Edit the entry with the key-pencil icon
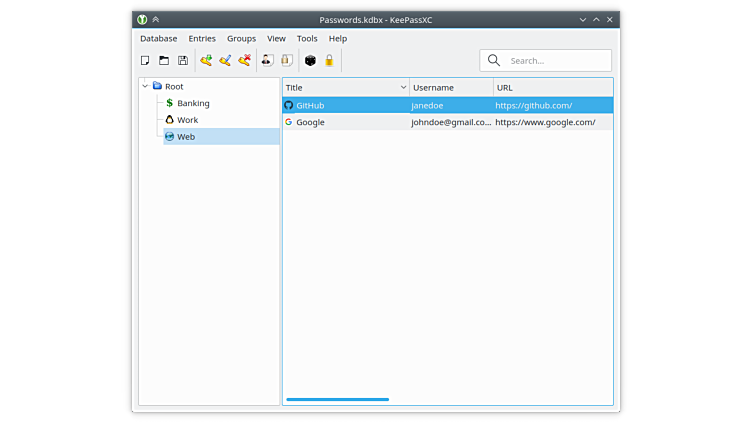Image resolution: width=752 pixels, height=423 pixels. tap(225, 61)
